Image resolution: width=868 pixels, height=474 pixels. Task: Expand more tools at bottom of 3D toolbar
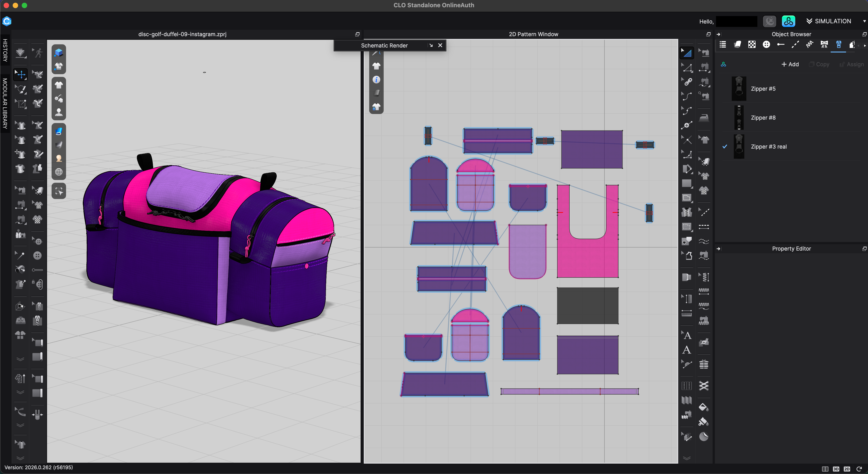[20, 458]
